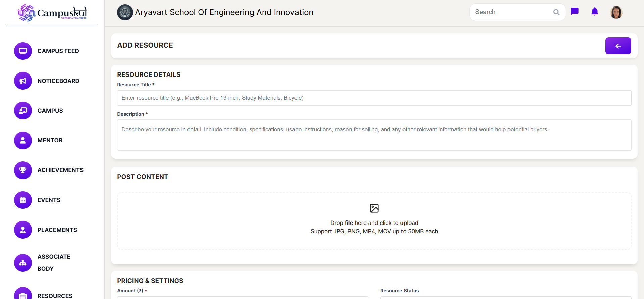Go to Resources menu item
Image resolution: width=644 pixels, height=299 pixels.
tap(55, 295)
